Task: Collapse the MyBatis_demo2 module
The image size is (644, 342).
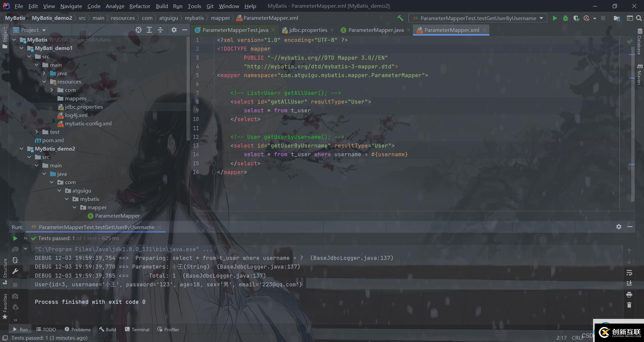Action: (21, 149)
